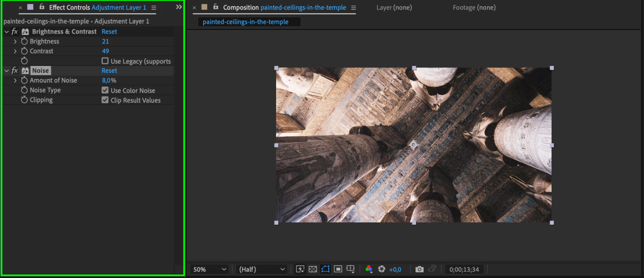The height and width of the screenshot is (278, 644).
Task: Reset the Brightness & Contrast effect
Action: pyautogui.click(x=109, y=32)
